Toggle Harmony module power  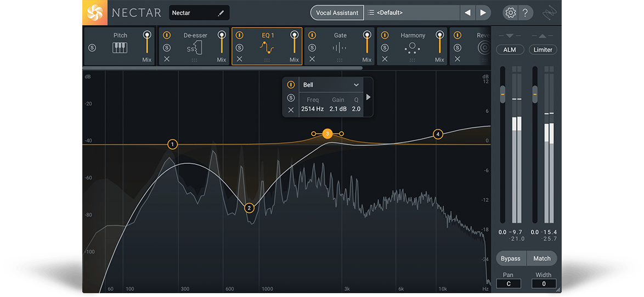(x=385, y=35)
